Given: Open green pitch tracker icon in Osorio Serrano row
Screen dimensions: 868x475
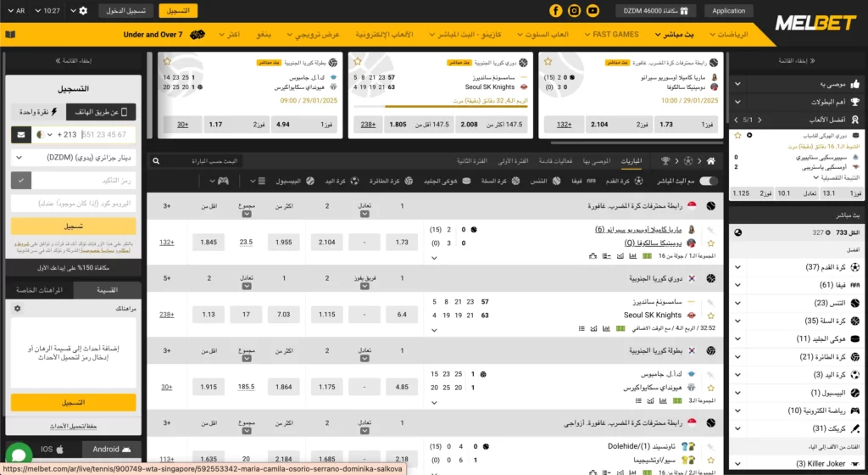Looking at the screenshot, I should pyautogui.click(x=647, y=256).
